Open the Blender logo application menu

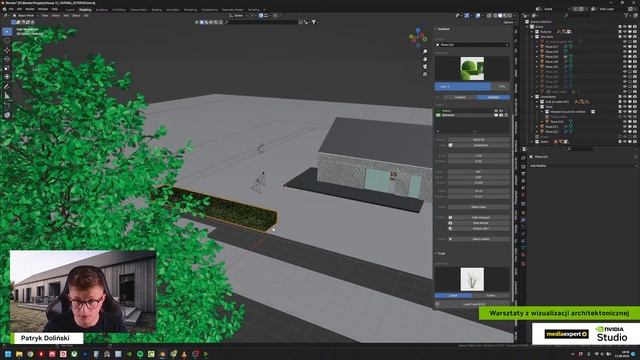pos(4,9)
